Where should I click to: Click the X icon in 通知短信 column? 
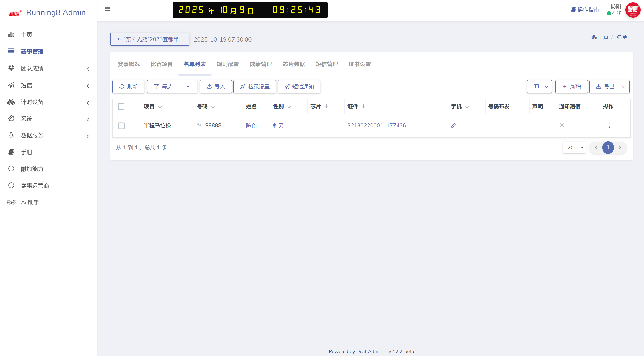coord(562,125)
